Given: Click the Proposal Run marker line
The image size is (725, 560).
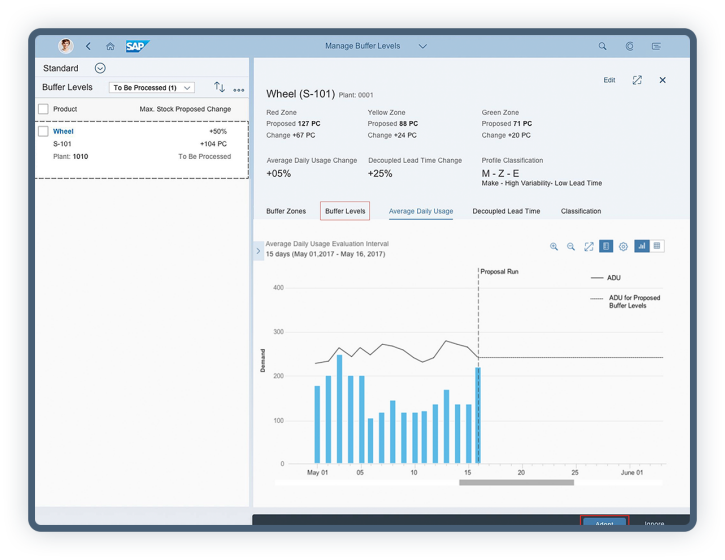Looking at the screenshot, I should pos(479,314).
